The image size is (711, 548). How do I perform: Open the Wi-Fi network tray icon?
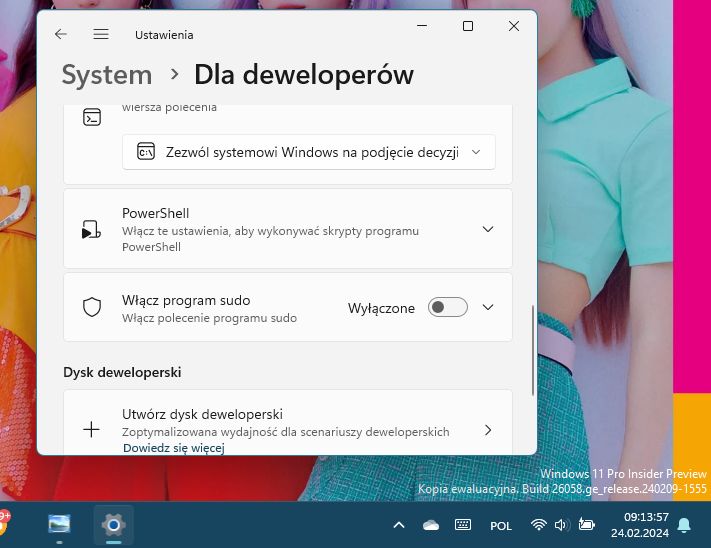tap(538, 525)
